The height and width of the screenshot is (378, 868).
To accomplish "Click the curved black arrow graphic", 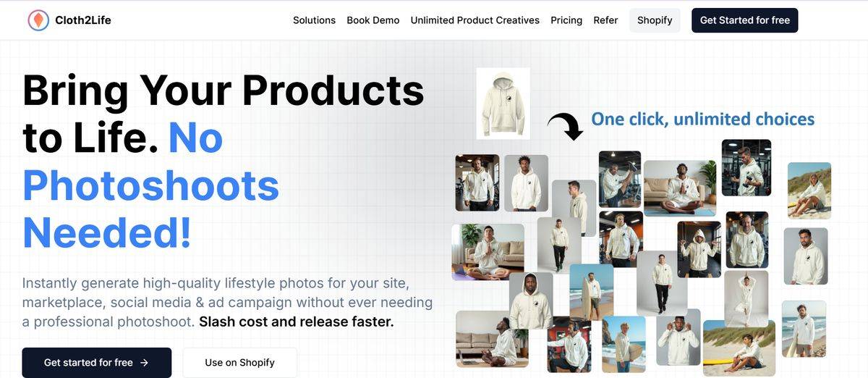I will 565,126.
